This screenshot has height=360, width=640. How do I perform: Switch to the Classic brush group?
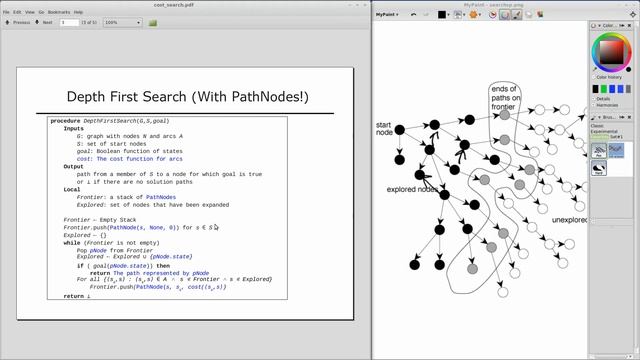click(x=597, y=126)
